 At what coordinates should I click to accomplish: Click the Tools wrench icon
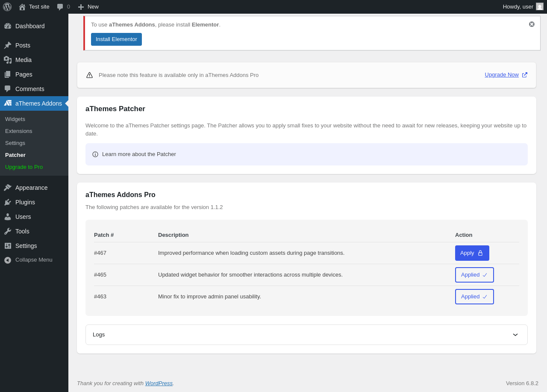(x=8, y=231)
